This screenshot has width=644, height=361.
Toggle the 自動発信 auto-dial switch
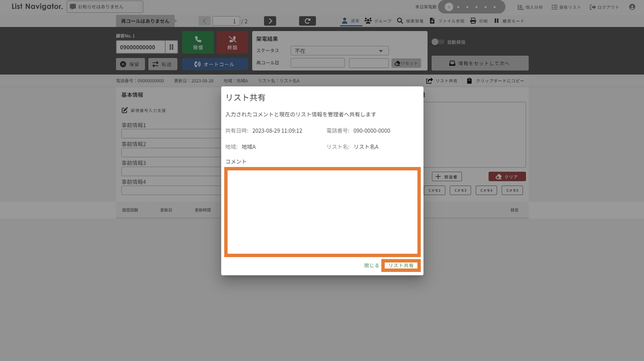click(438, 42)
